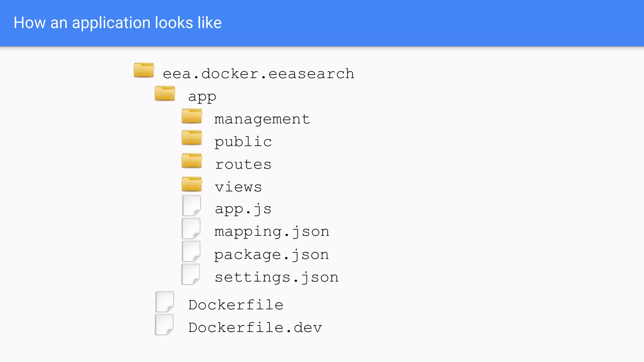Select the views folder name

pos(238,187)
